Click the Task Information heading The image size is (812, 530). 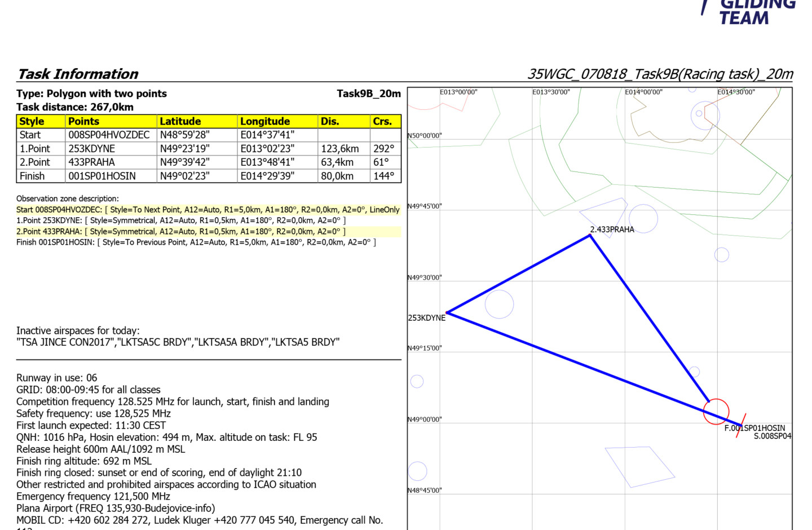point(78,74)
